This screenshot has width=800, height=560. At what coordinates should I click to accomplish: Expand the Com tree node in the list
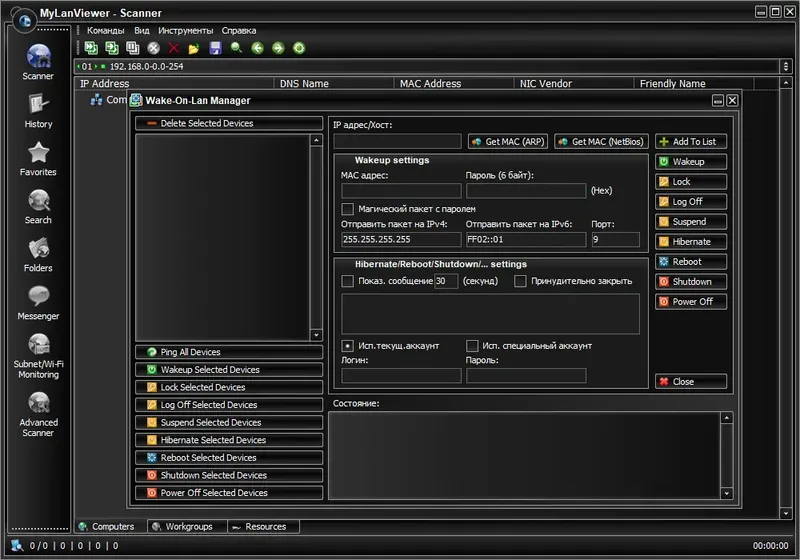click(96, 100)
